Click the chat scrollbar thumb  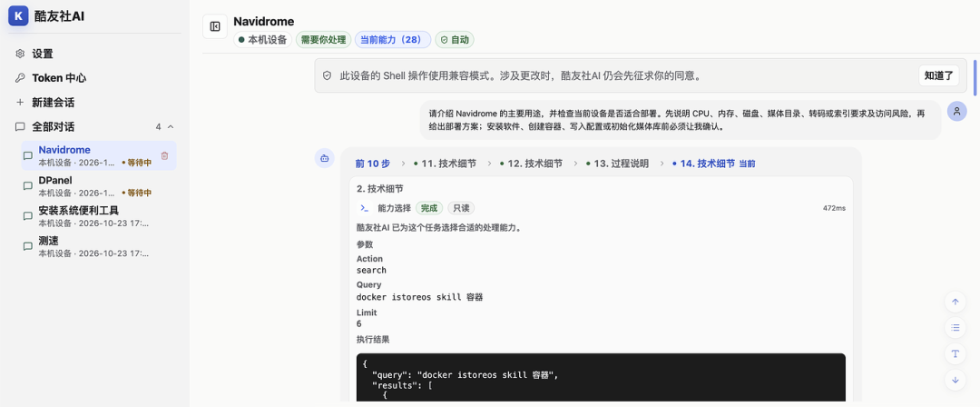pyautogui.click(x=975, y=76)
